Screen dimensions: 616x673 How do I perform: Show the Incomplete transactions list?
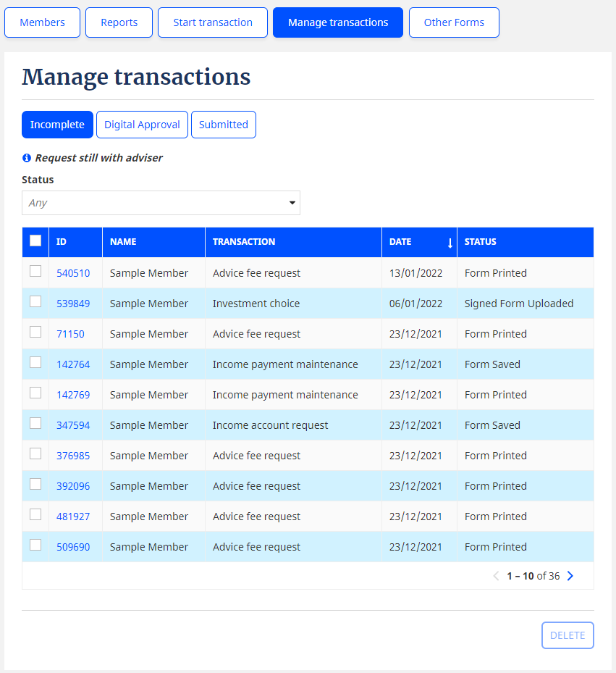click(x=57, y=124)
